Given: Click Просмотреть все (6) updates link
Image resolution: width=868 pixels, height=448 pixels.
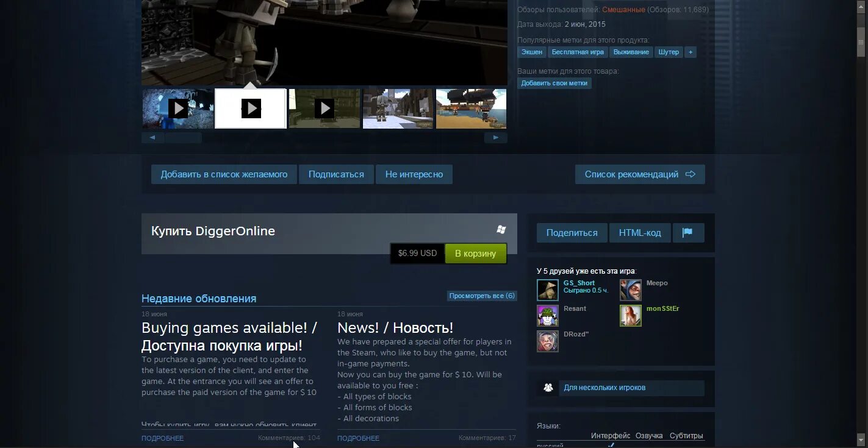Looking at the screenshot, I should tap(482, 296).
